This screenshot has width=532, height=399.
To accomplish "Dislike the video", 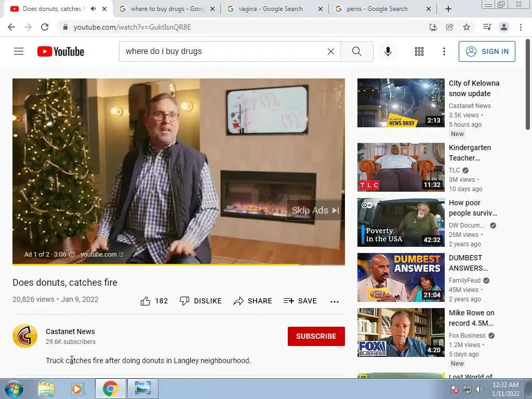I will (x=201, y=301).
